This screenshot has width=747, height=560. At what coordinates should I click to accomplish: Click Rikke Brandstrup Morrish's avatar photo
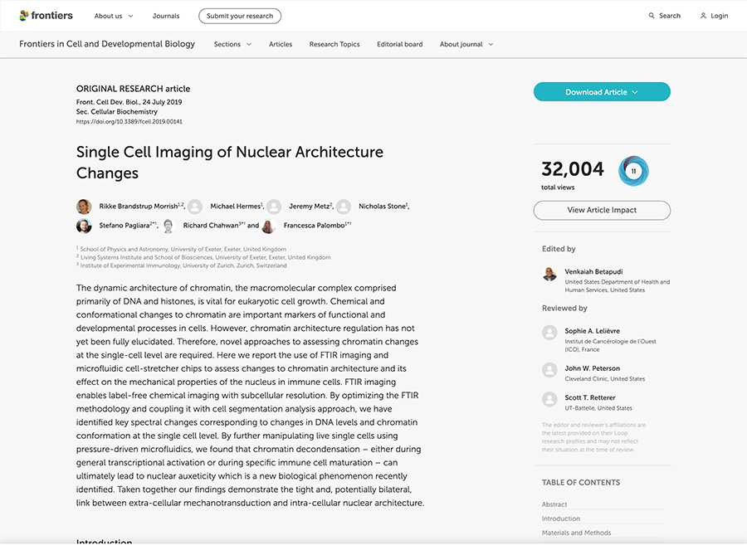[x=84, y=207]
